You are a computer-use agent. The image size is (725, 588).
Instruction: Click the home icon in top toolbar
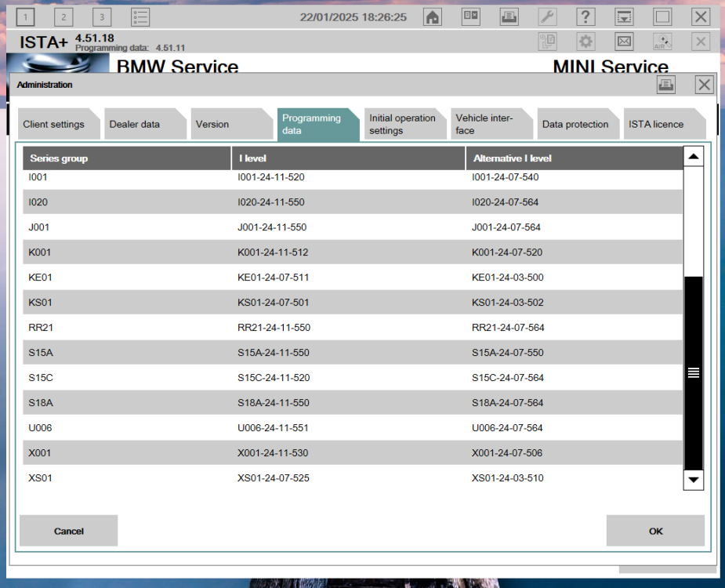[x=432, y=16]
